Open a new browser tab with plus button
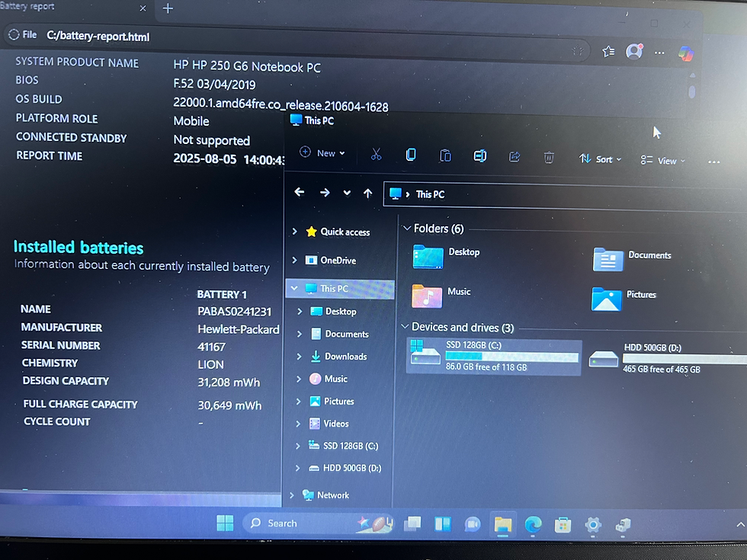 tap(168, 8)
